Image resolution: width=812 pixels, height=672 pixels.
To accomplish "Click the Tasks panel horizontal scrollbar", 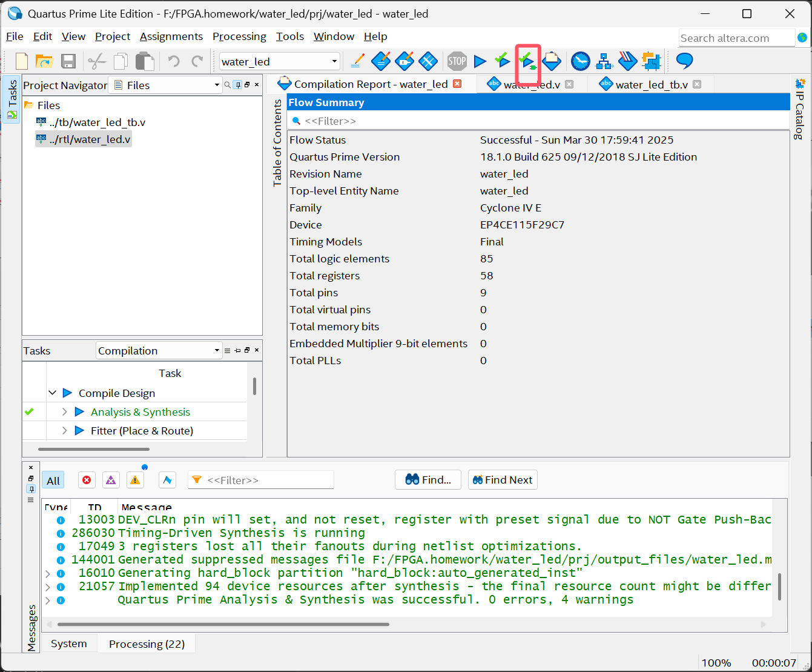I will (x=94, y=449).
